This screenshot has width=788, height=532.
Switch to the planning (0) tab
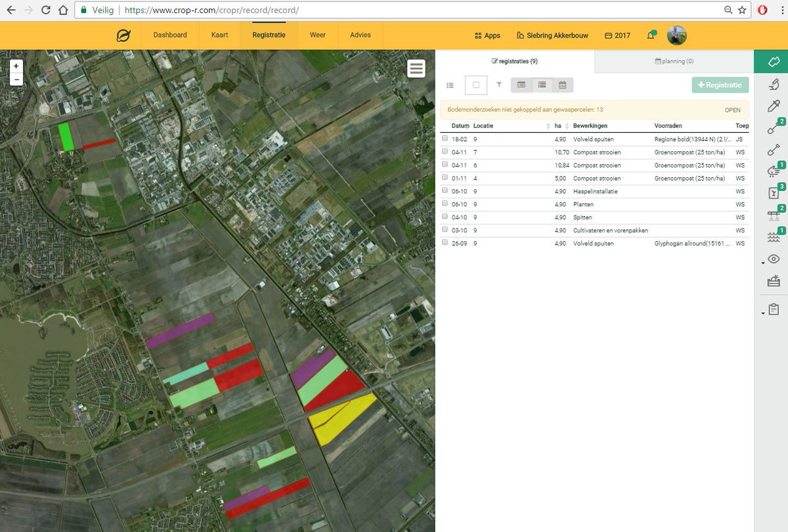pos(674,61)
